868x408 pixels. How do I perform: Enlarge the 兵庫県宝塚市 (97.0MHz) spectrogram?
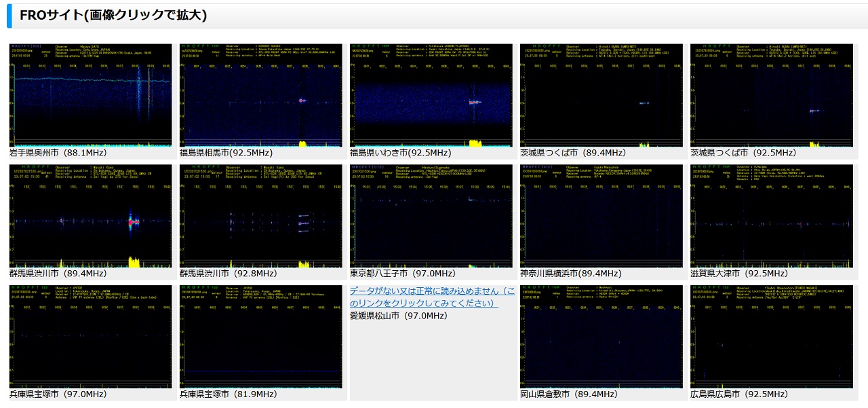click(x=90, y=337)
